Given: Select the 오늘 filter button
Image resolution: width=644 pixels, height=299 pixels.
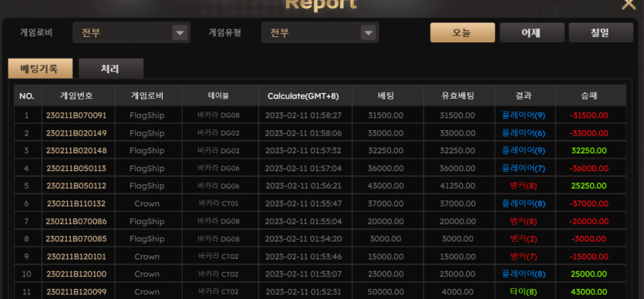Looking at the screenshot, I should click(463, 32).
